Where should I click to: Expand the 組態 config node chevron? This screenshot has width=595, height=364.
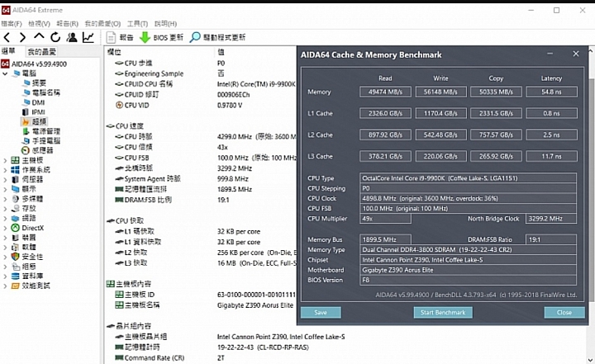tap(5, 267)
